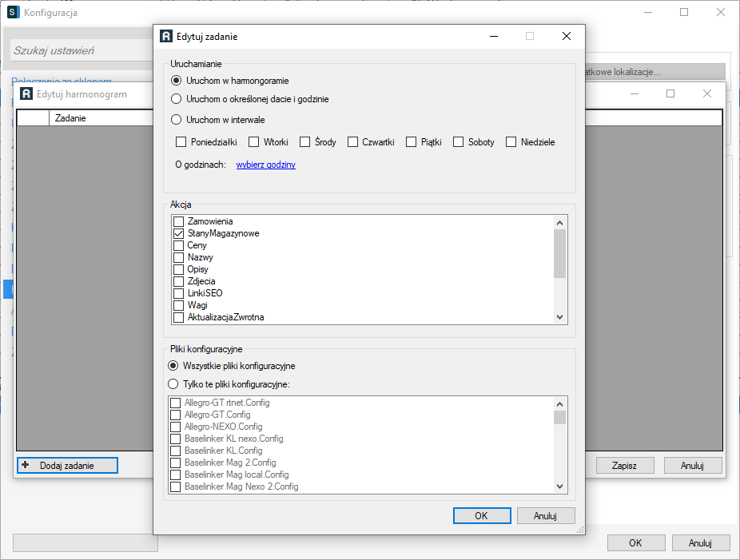740x560 pixels.
Task: Tick the Środy checkbox
Action: (304, 142)
